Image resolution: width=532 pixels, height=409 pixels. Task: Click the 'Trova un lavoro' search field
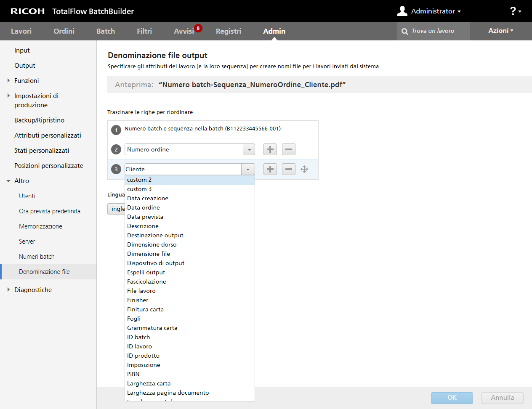point(438,31)
